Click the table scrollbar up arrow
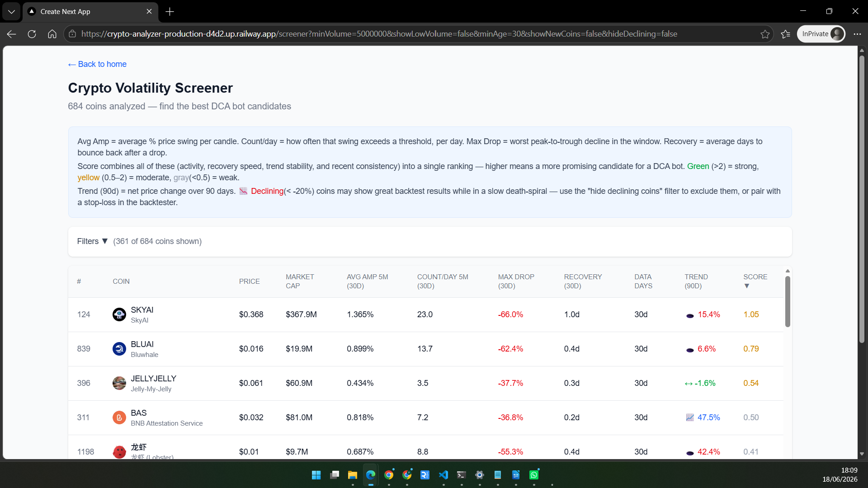This screenshot has height=488, width=868. [x=788, y=271]
